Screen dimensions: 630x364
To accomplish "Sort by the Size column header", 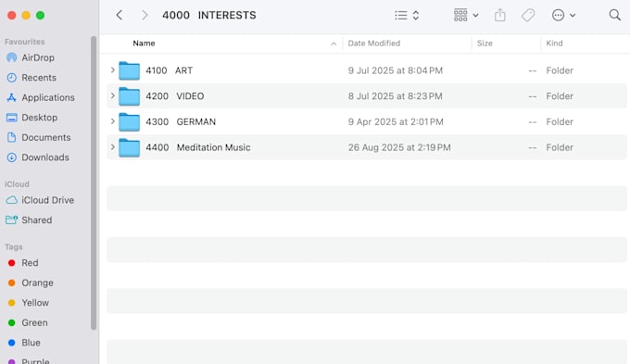I will click(x=485, y=43).
